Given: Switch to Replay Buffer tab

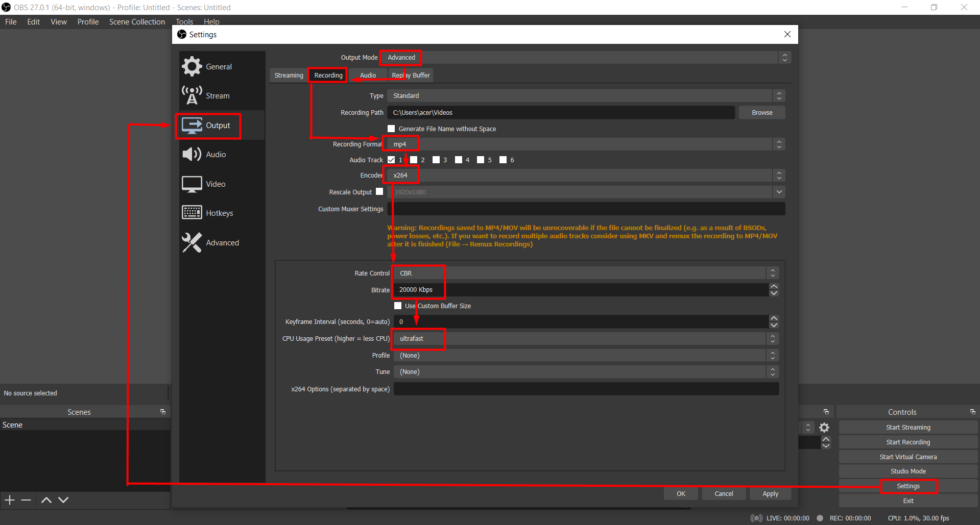Looking at the screenshot, I should click(x=411, y=75).
